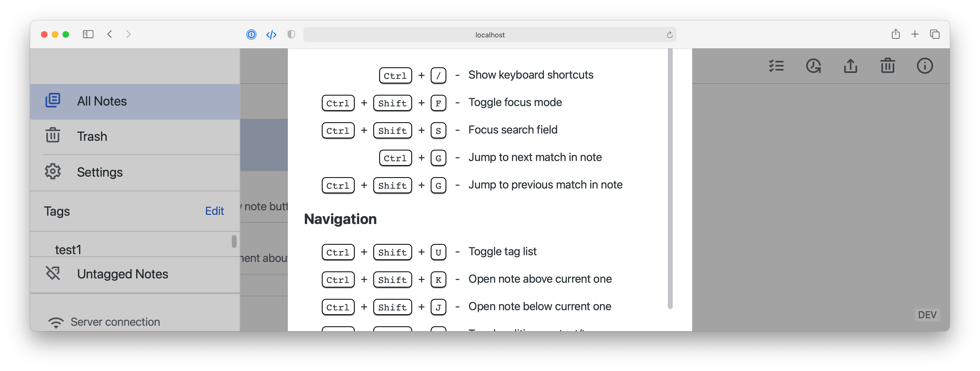Toggle the Safari sidebar
980x371 pixels.
tap(88, 34)
